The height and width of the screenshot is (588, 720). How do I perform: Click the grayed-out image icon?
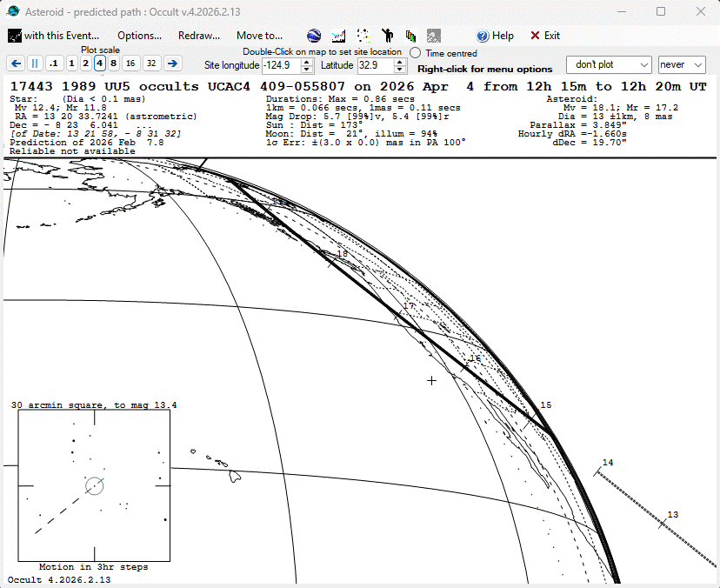[433, 36]
